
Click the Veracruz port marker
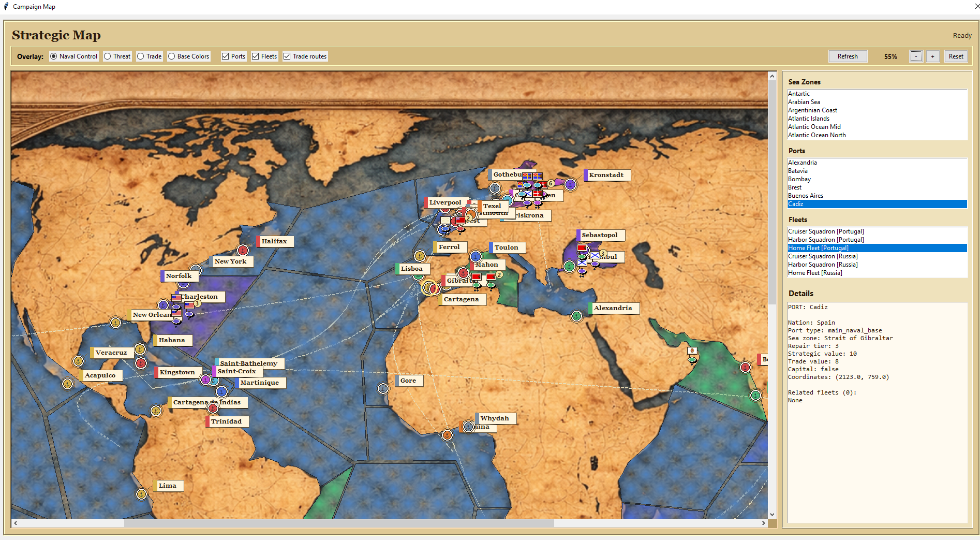tap(78, 361)
